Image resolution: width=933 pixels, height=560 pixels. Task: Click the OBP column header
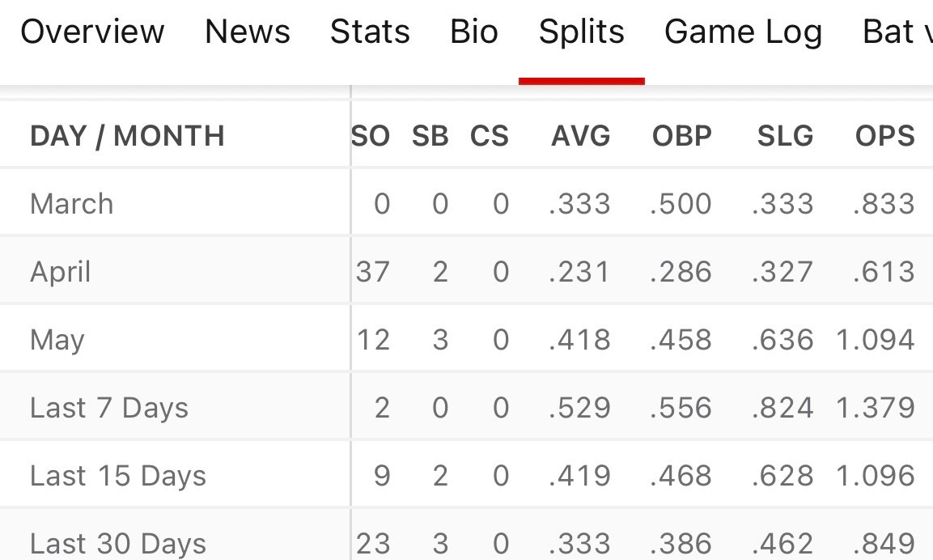pos(681,136)
